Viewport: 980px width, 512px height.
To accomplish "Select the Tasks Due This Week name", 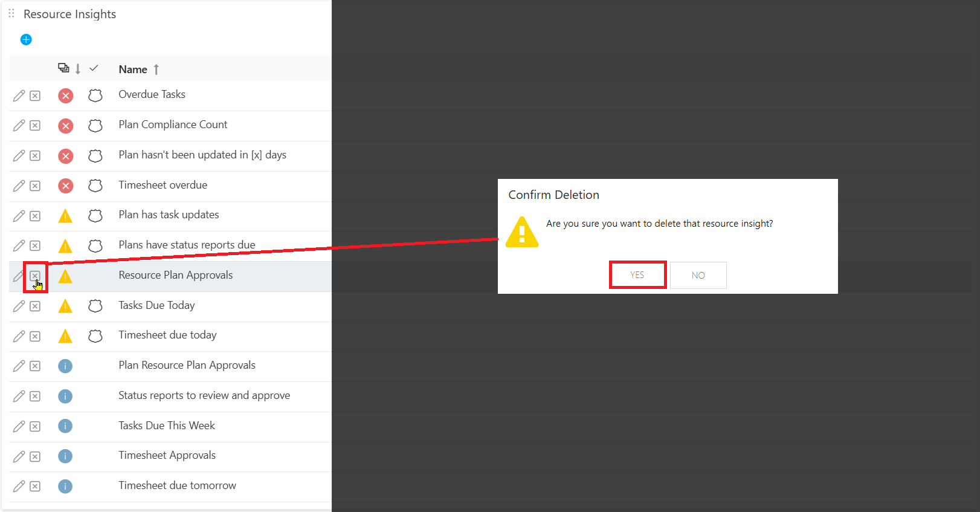I will (x=167, y=426).
